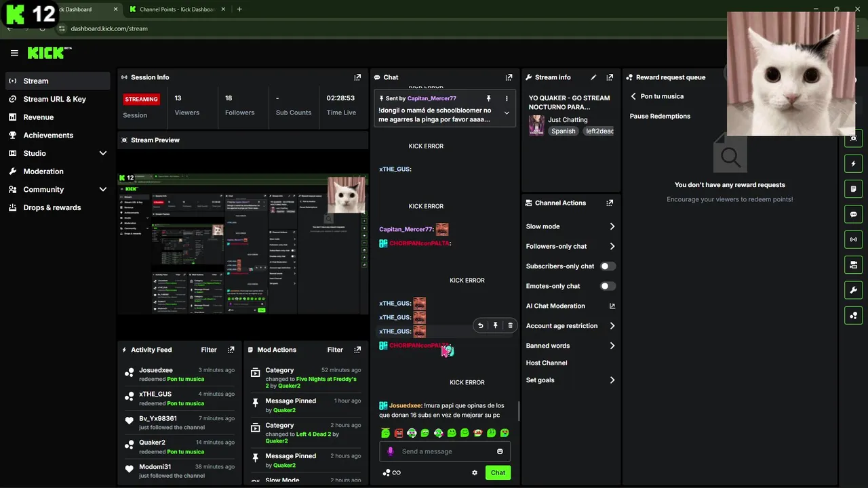The height and width of the screenshot is (488, 868).
Task: Open the hamburger navigation menu
Action: [14, 53]
